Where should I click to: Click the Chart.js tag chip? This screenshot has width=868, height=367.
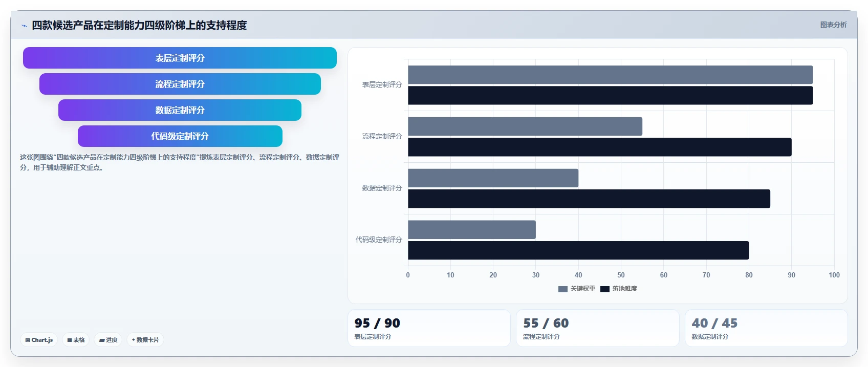pos(39,340)
